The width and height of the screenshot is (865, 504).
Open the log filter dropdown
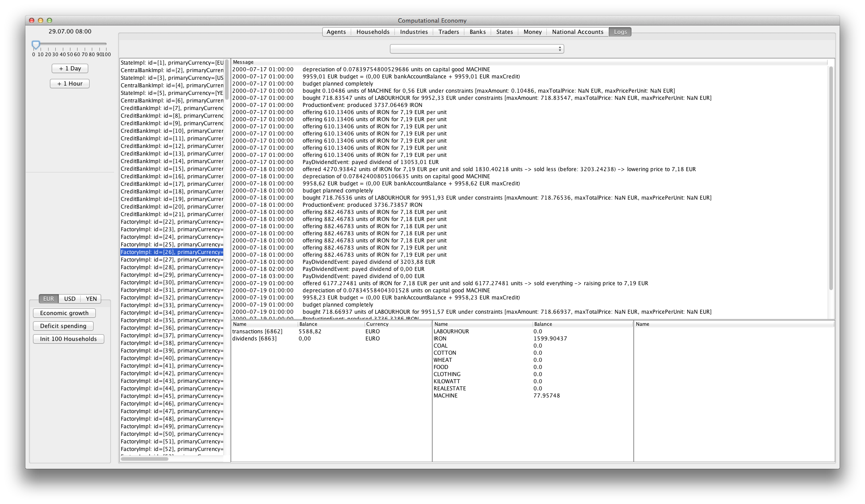point(476,49)
